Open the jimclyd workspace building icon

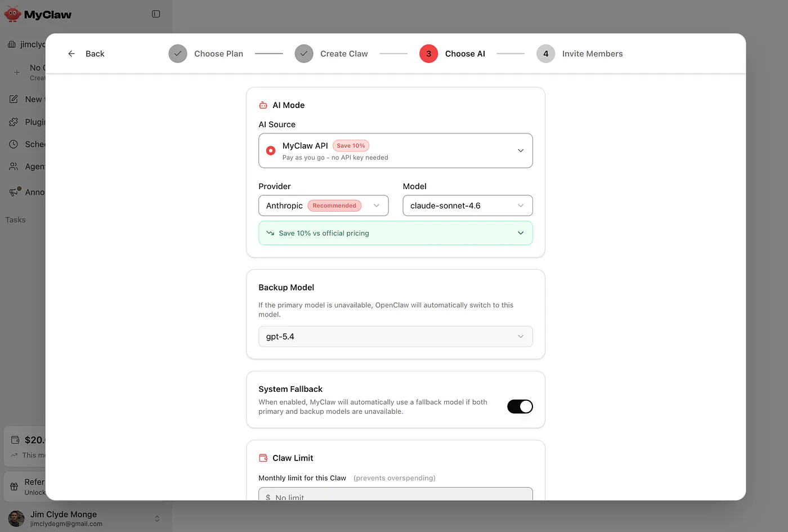point(11,44)
